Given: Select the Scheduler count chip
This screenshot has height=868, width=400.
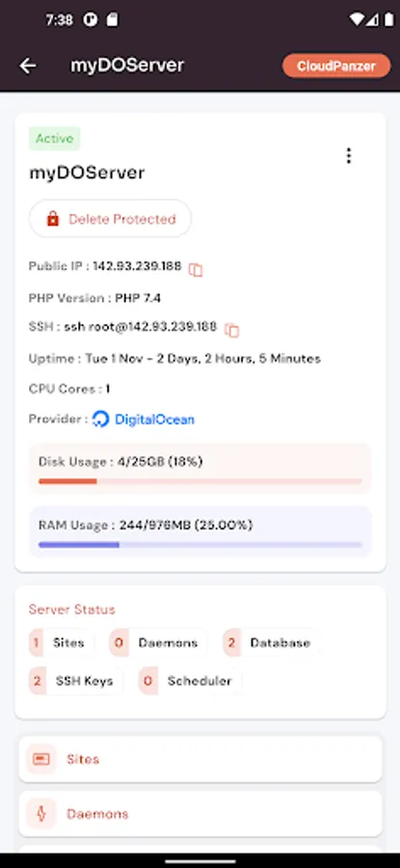Looking at the screenshot, I should [189, 681].
